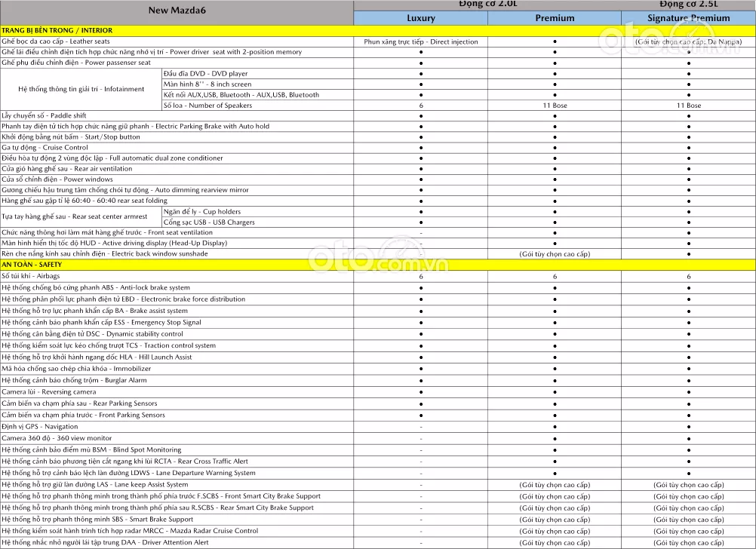Viewport: 756px width, 549px height.
Task: Select the "Electric back window sunshade" row label
Action: [105, 253]
